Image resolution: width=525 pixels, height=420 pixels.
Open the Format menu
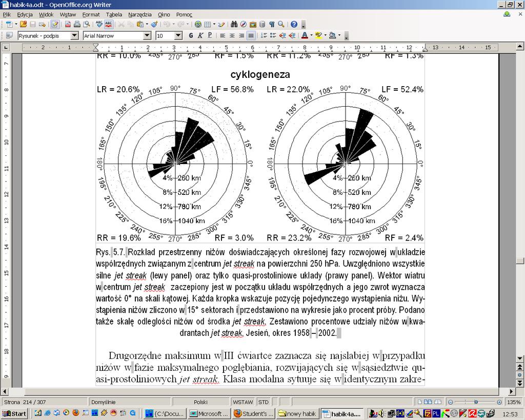tap(91, 14)
